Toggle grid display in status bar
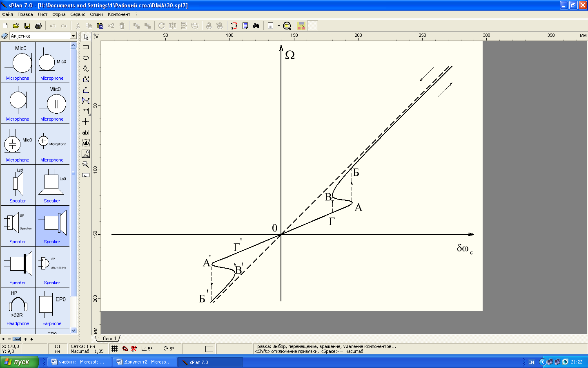 coord(115,349)
